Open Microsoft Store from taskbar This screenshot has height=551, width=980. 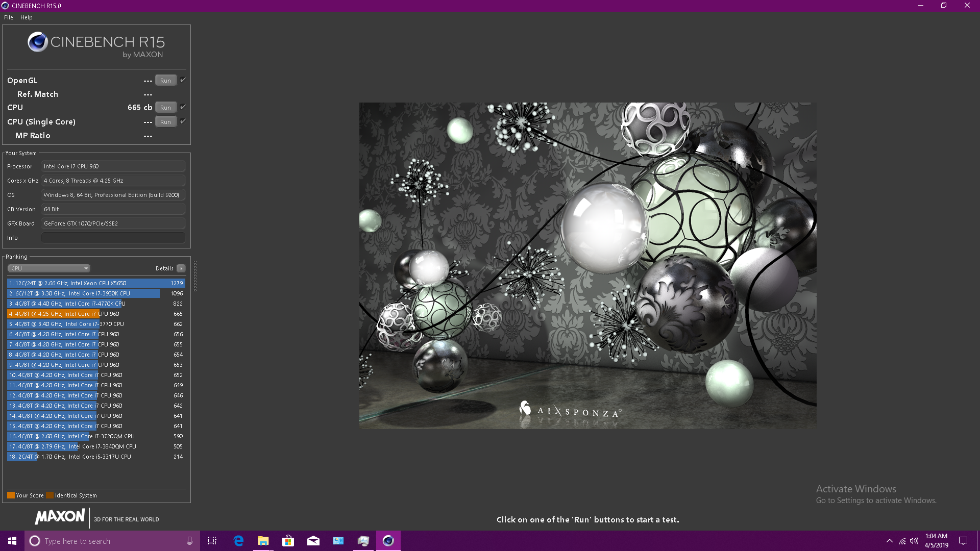(x=288, y=541)
